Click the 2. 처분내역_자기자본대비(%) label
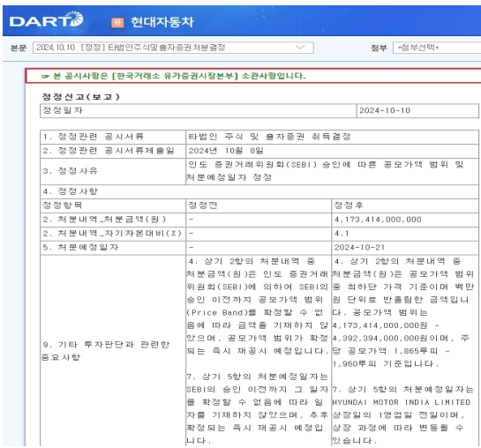Screen dimensions: 481x448 tap(112, 234)
